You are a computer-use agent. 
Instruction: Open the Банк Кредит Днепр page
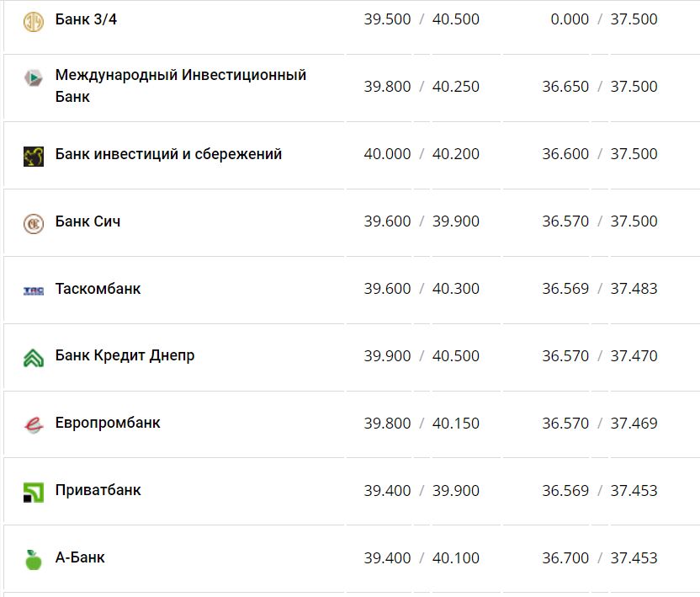(x=124, y=356)
